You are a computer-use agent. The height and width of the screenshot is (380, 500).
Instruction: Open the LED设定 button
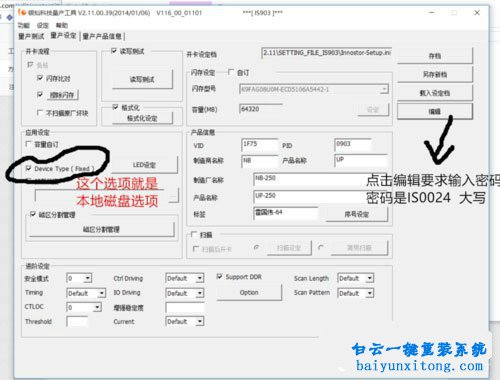click(144, 165)
